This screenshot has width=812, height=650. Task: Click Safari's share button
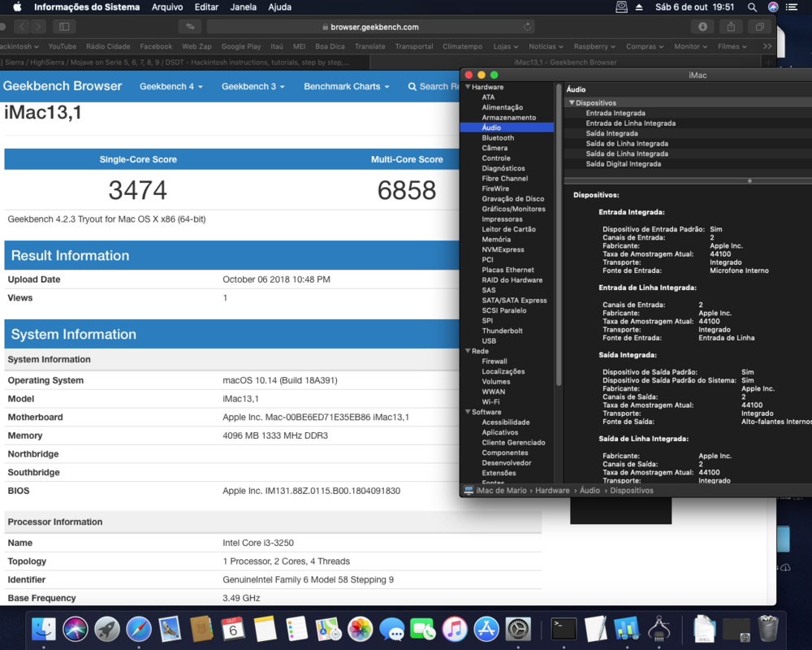coord(731,27)
